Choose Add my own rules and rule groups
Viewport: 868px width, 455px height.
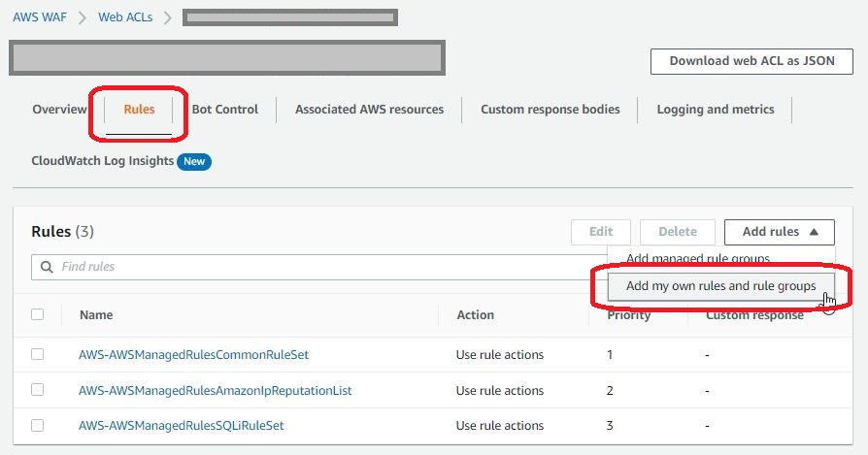tap(720, 286)
